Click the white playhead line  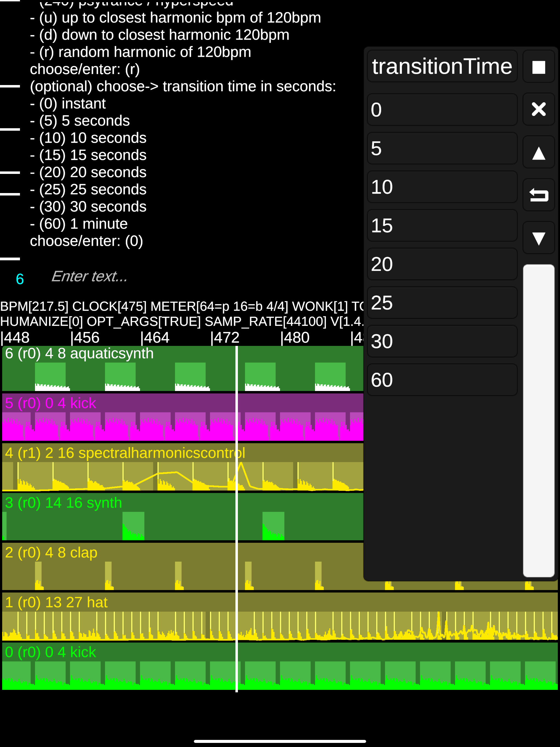(x=237, y=519)
